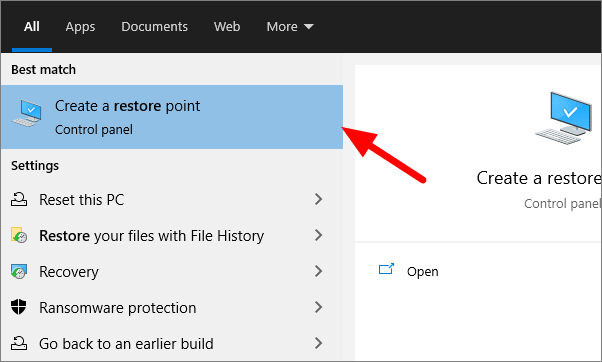Click the Ransomware protection shield icon

click(19, 307)
